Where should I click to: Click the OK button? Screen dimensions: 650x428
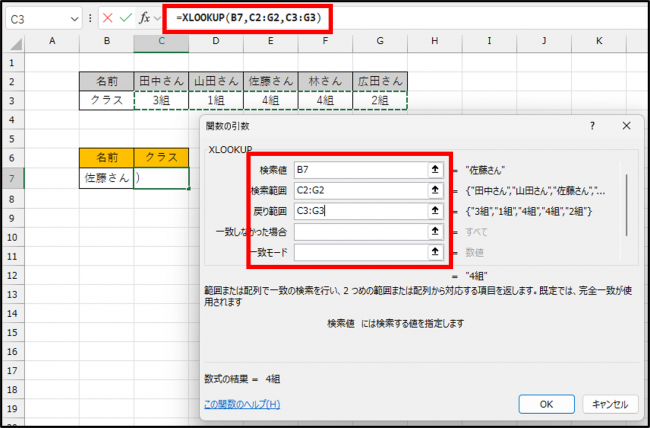546,404
